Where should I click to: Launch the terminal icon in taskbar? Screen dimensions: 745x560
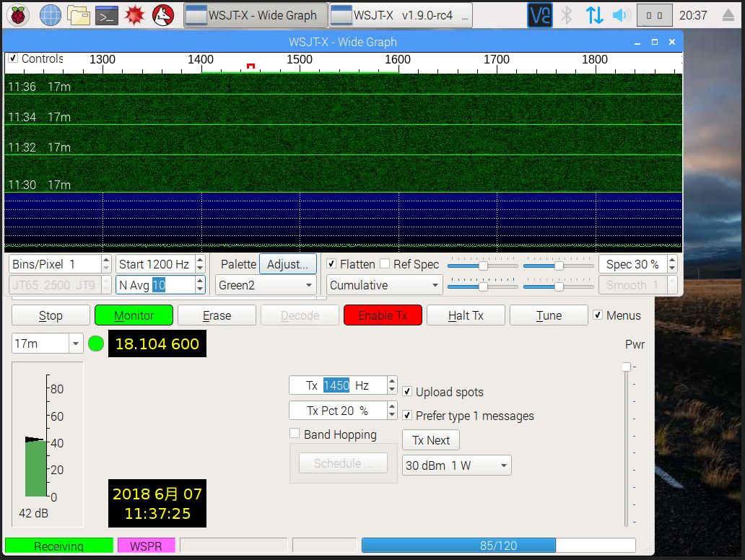(106, 16)
